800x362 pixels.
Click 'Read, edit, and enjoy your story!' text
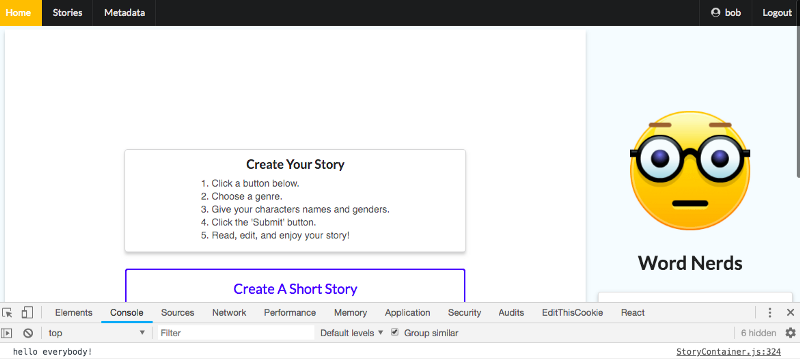(x=281, y=236)
